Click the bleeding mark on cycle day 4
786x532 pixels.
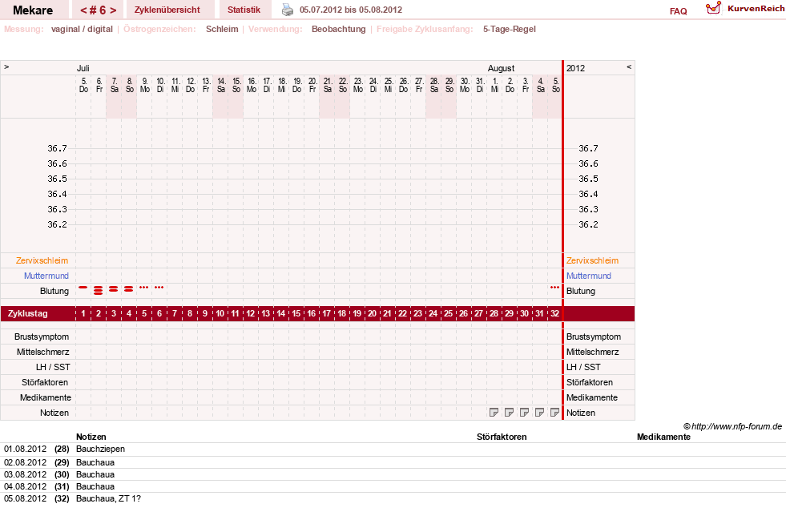point(129,288)
